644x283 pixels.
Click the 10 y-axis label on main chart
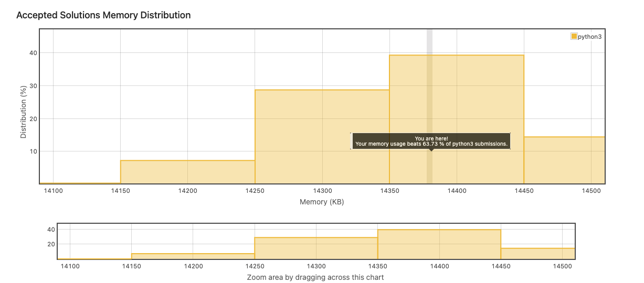(x=33, y=151)
